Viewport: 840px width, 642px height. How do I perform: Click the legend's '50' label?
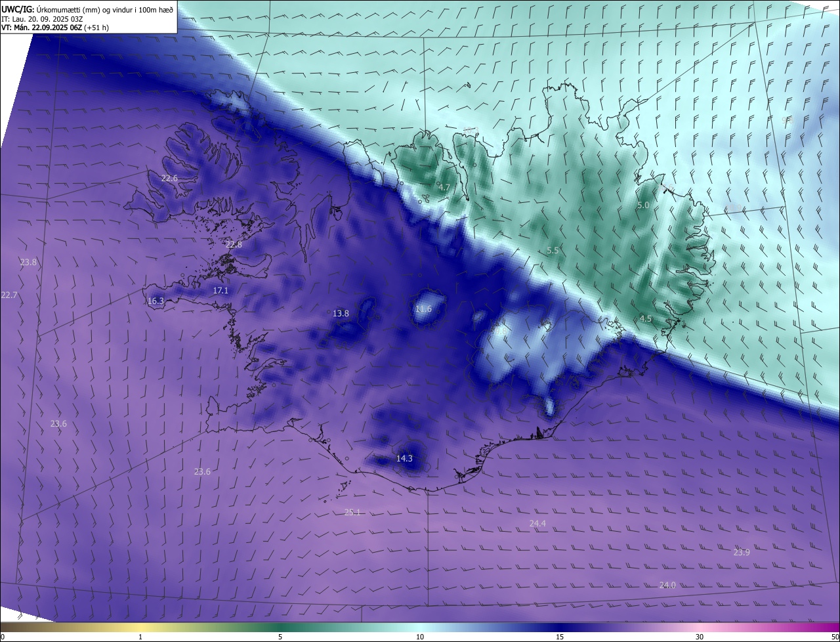834,637
